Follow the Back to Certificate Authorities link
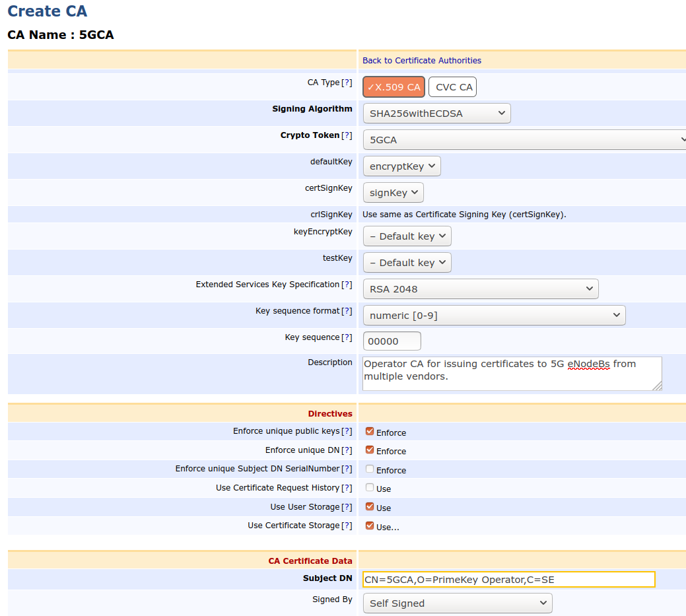The height and width of the screenshot is (616, 686). (422, 60)
